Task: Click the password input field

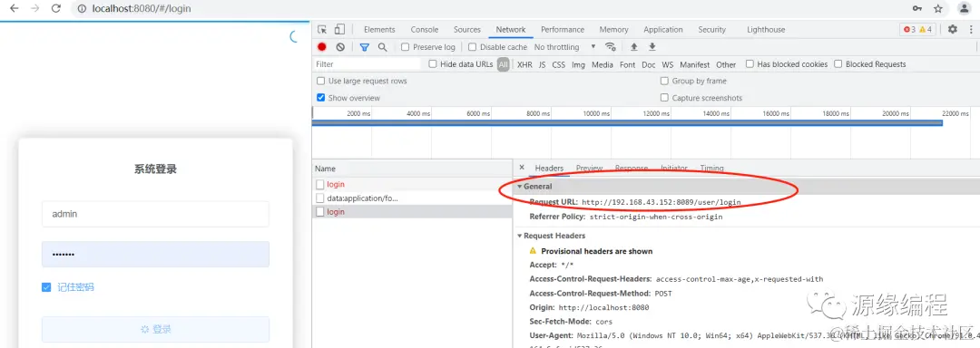Action: point(155,254)
